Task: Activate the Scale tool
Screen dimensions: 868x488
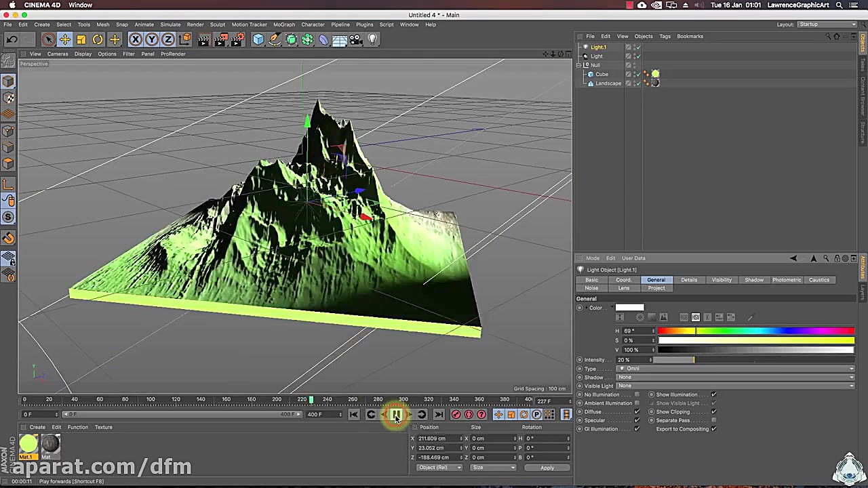Action: pyautogui.click(x=80, y=39)
